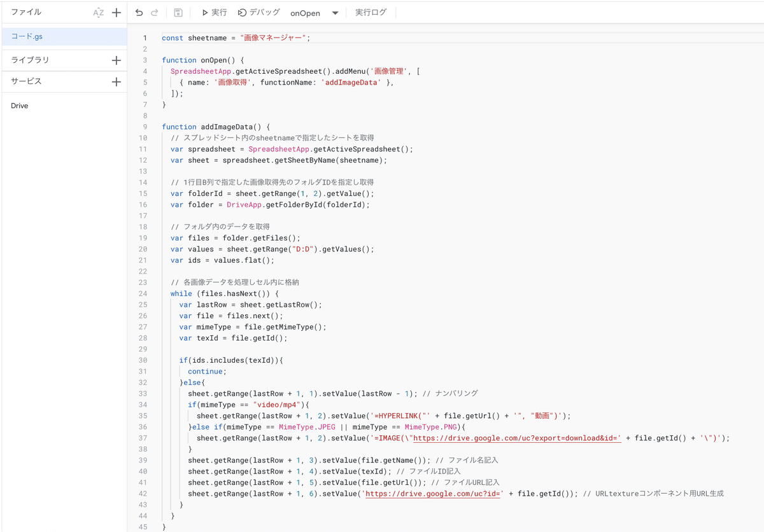Click the 'continue' keyword
This screenshot has height=532, width=764.
tap(205, 372)
